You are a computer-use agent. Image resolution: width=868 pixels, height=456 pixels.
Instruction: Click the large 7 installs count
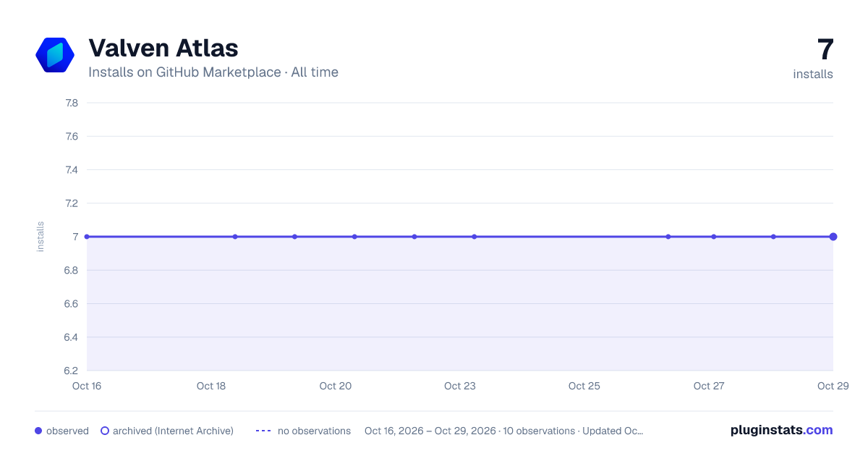point(825,50)
